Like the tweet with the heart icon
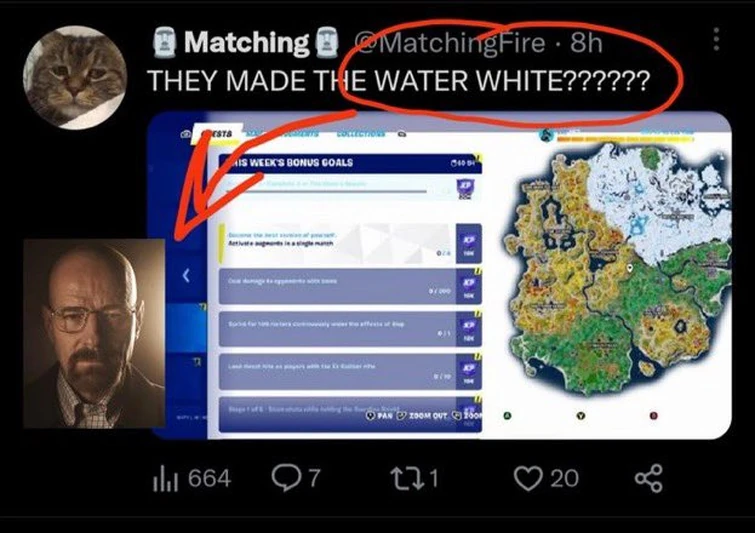 click(x=528, y=479)
